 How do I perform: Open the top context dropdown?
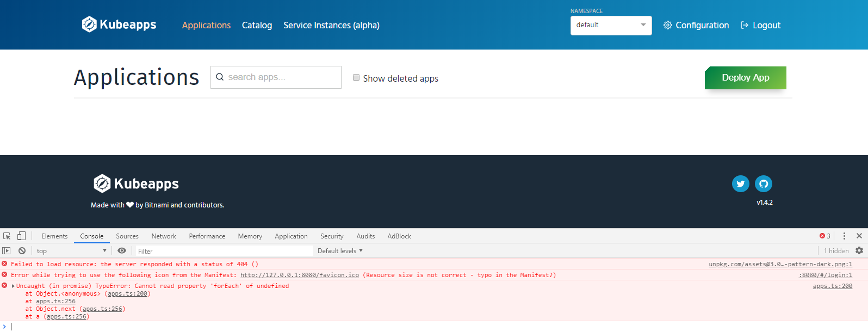[72, 250]
